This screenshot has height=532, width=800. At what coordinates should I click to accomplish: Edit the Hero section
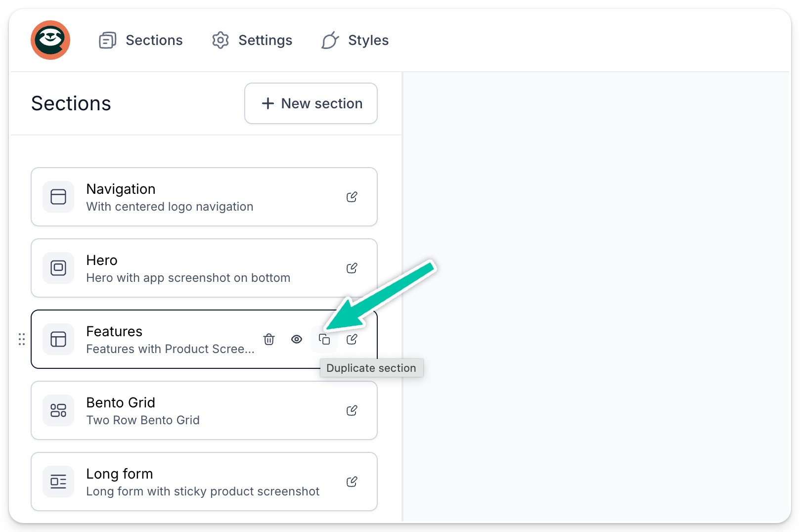[352, 268]
